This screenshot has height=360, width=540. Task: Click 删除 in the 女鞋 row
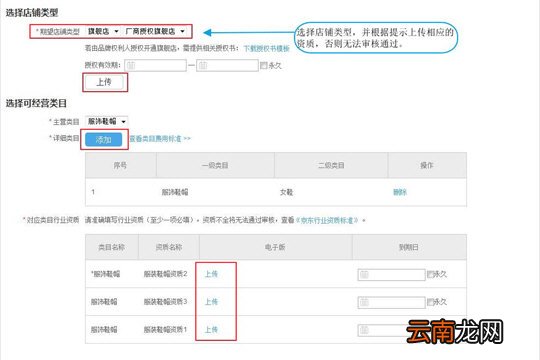[x=400, y=192]
